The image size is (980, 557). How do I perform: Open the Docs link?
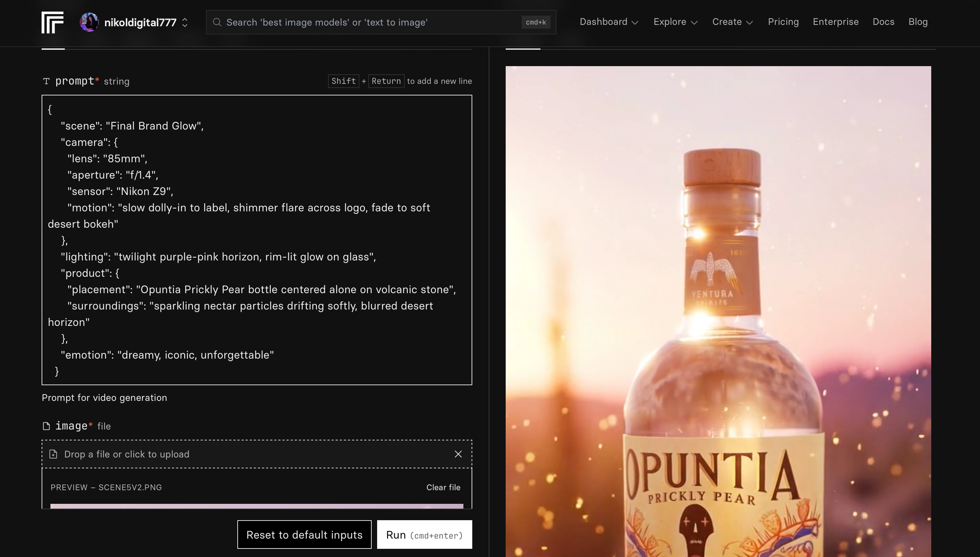click(x=884, y=22)
